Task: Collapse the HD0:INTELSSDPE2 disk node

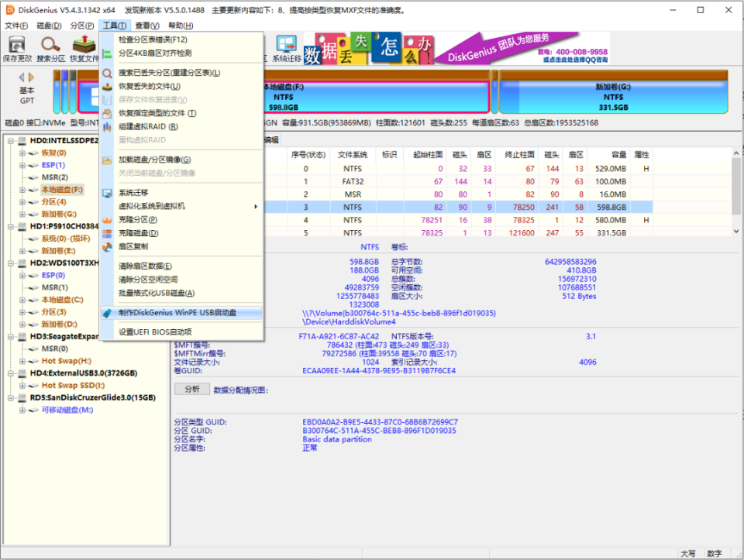Action: (10, 141)
